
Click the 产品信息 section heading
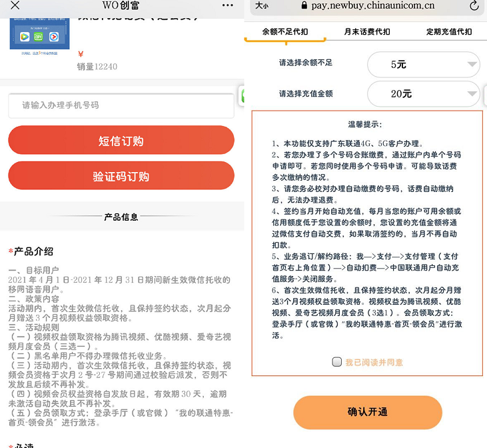tap(121, 217)
